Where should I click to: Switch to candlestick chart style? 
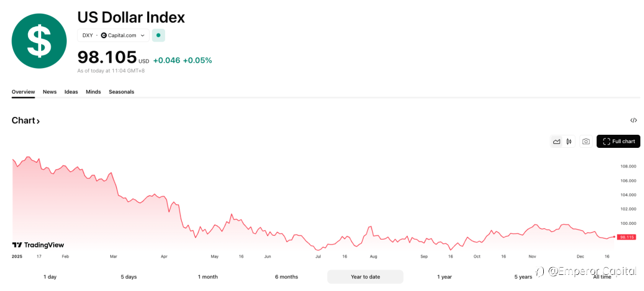(569, 141)
